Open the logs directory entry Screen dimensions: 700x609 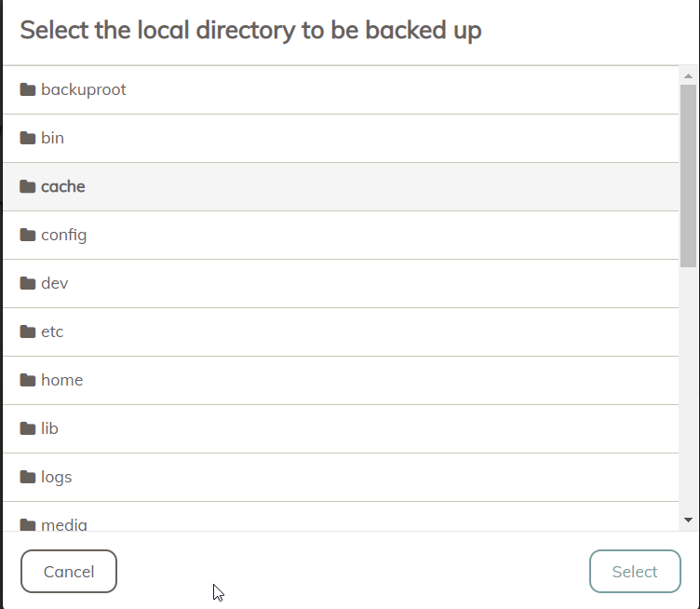[x=341, y=478]
